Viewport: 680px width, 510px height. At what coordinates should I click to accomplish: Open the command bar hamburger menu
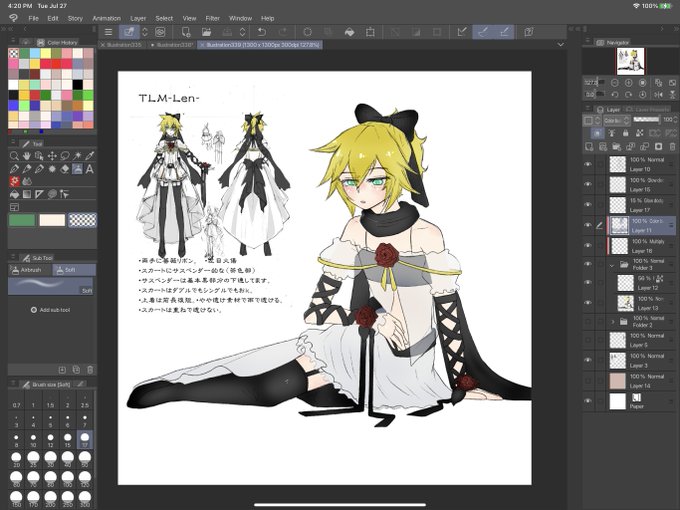(x=108, y=32)
